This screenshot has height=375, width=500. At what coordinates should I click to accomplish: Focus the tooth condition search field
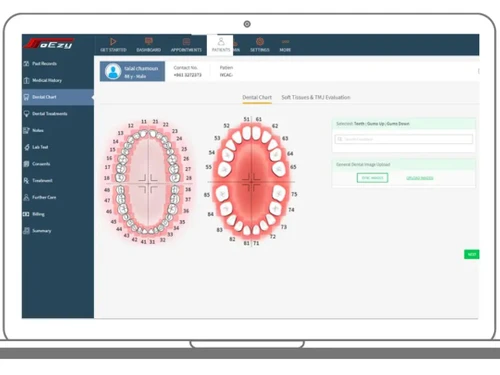tap(404, 139)
